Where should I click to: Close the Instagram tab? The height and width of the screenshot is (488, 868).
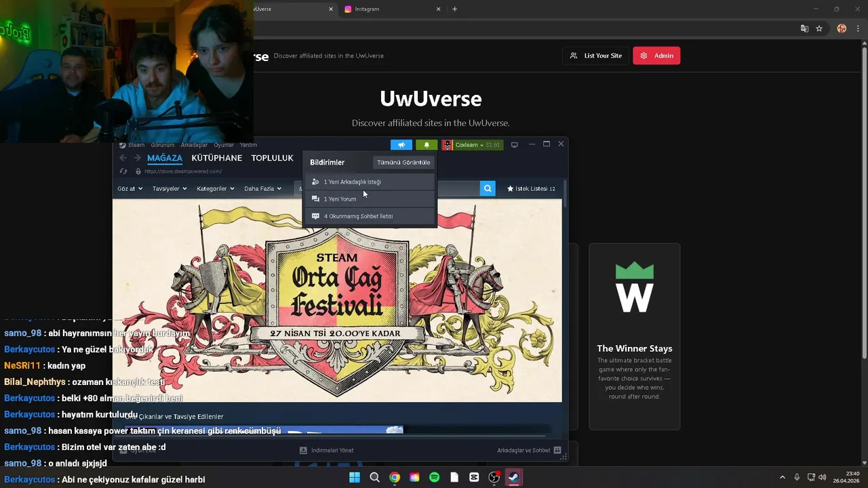[x=438, y=9]
